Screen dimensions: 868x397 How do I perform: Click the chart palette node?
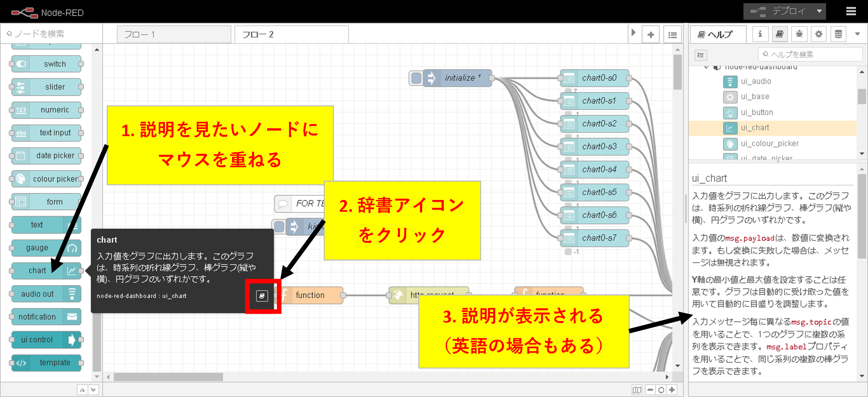click(46, 271)
